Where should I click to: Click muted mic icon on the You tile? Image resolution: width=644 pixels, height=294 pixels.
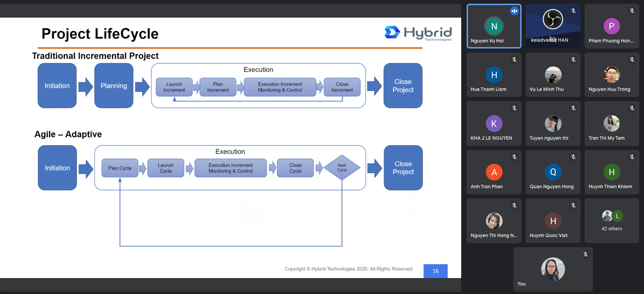click(x=586, y=254)
